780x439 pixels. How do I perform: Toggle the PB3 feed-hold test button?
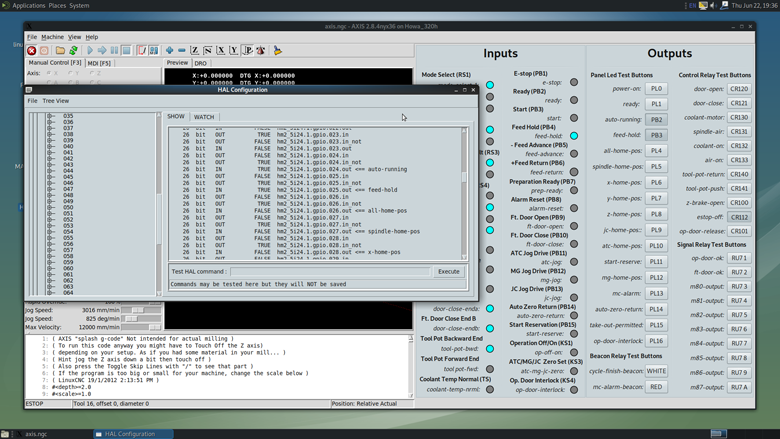click(656, 135)
